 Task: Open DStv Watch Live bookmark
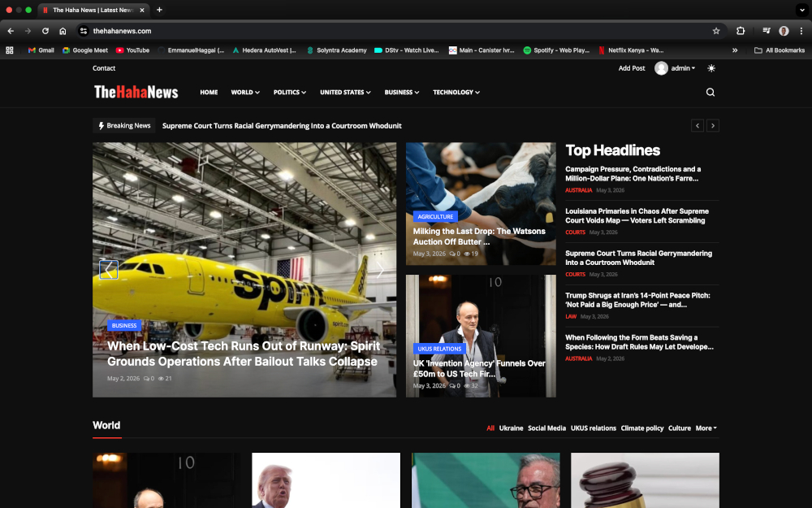coord(407,50)
